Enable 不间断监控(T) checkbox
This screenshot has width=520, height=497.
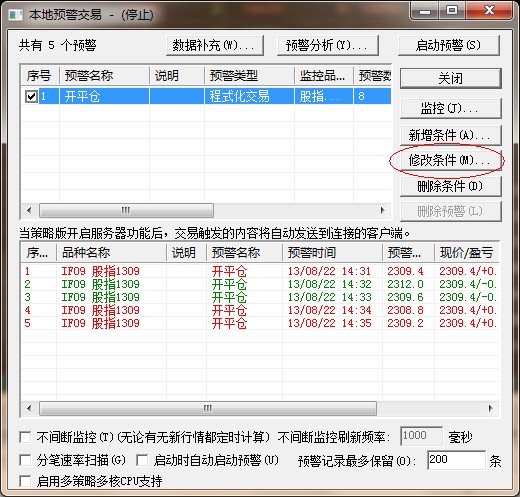pos(26,437)
